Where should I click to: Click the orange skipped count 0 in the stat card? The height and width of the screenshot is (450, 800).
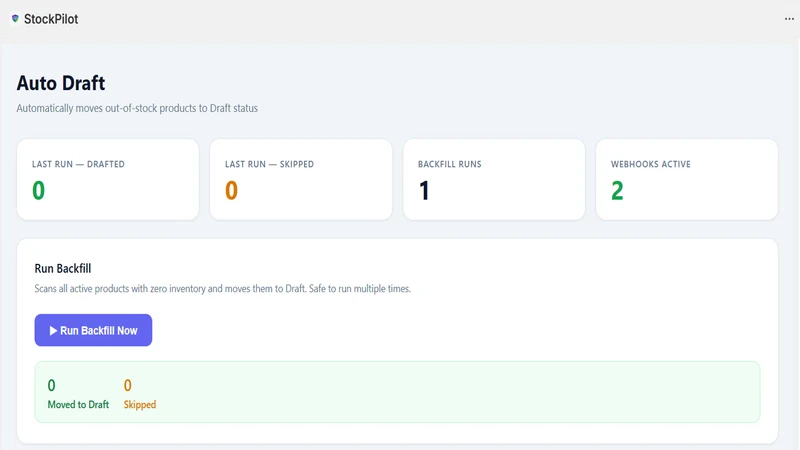pos(231,190)
